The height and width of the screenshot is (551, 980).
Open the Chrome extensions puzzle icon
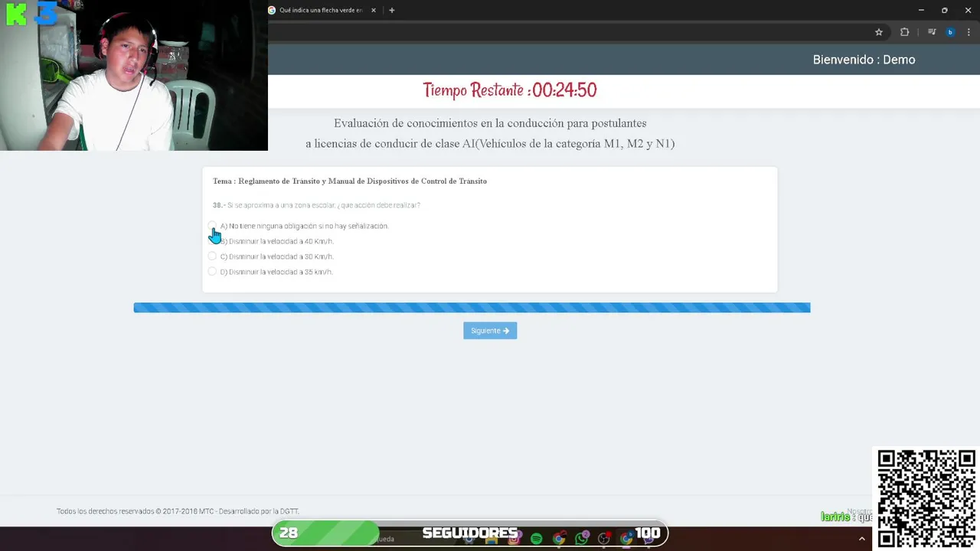pos(904,32)
